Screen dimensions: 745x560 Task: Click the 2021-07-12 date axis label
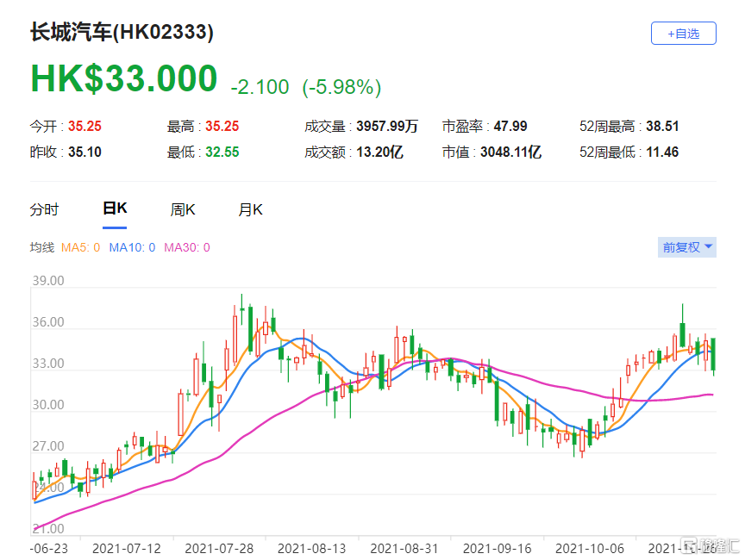click(127, 549)
